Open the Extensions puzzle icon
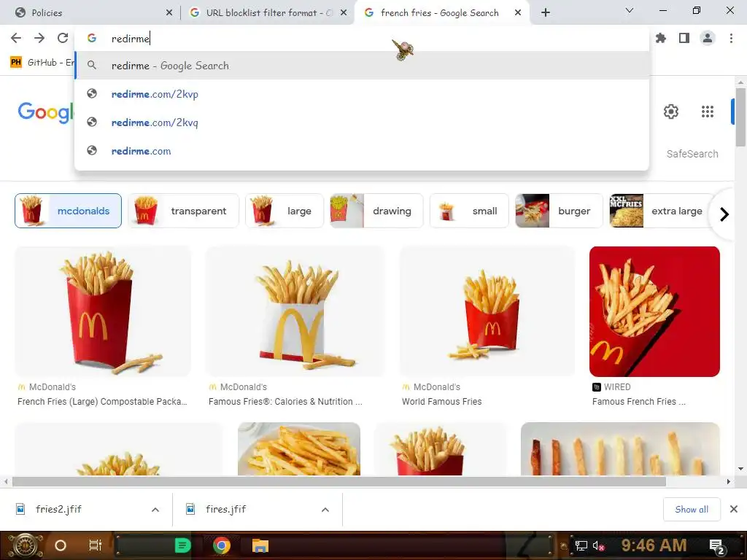The height and width of the screenshot is (560, 747). point(661,38)
